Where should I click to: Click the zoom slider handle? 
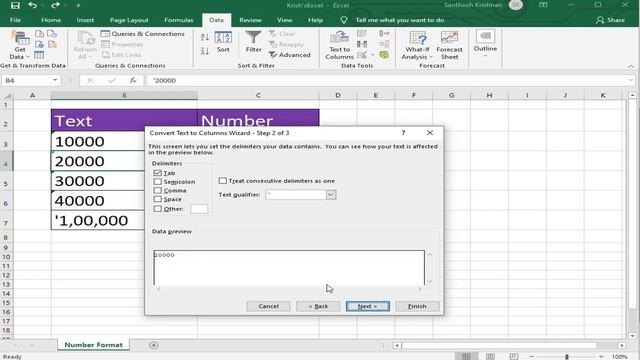[x=567, y=357]
